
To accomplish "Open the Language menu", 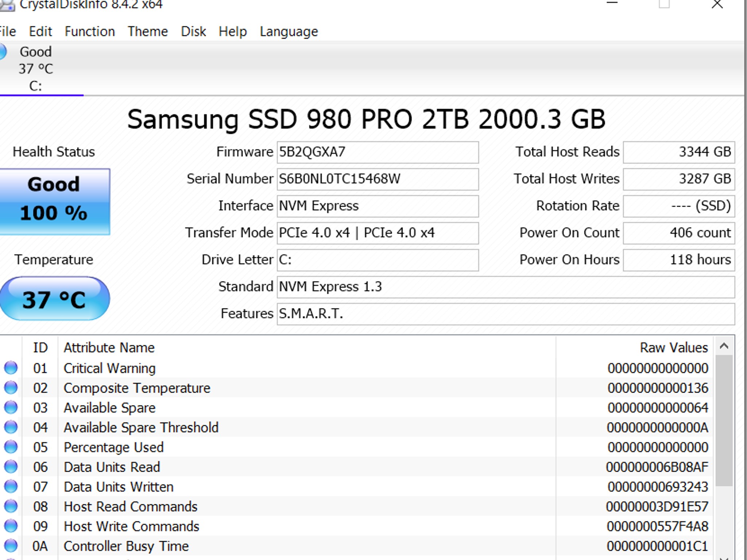I will pyautogui.click(x=289, y=32).
